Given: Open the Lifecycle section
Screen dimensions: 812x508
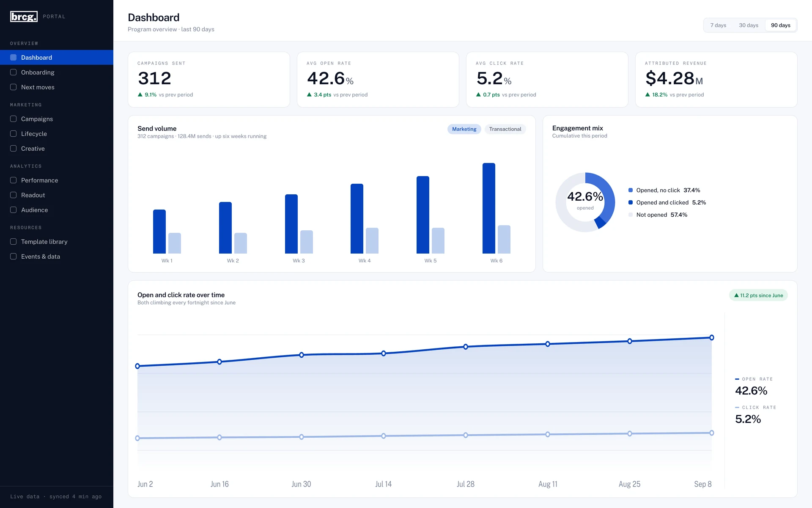Looking at the screenshot, I should click(57, 134).
